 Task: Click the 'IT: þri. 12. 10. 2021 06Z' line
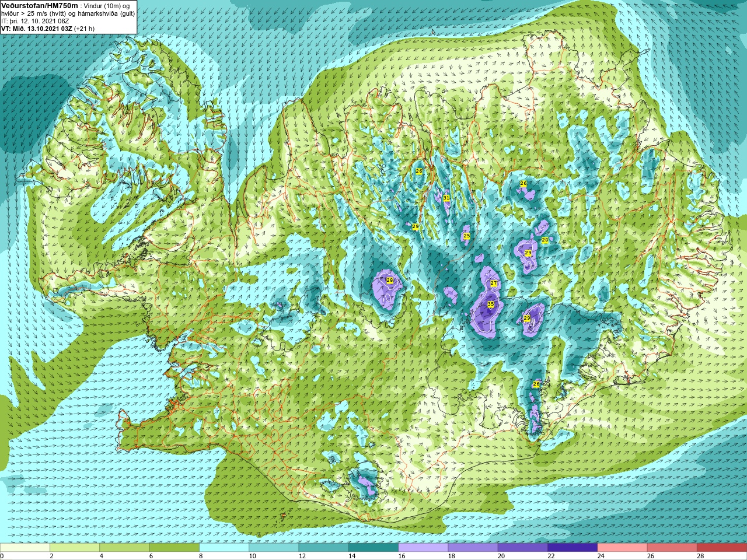point(35,21)
